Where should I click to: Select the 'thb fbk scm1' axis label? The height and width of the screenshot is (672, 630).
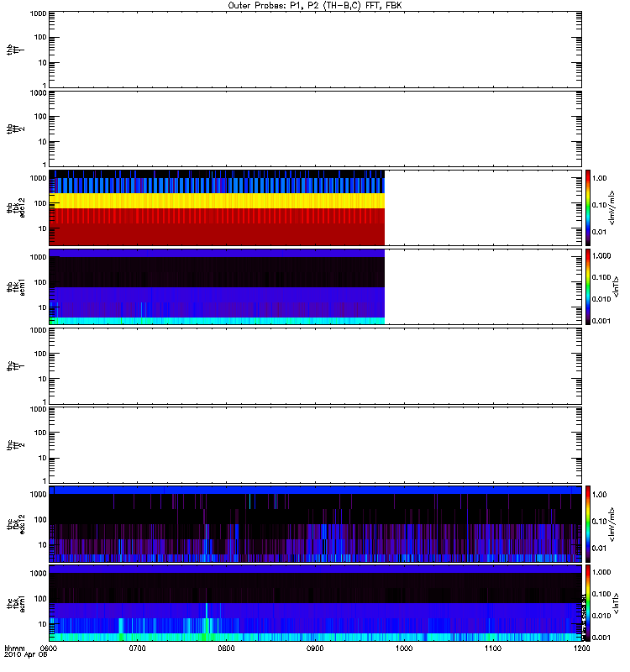[15, 287]
